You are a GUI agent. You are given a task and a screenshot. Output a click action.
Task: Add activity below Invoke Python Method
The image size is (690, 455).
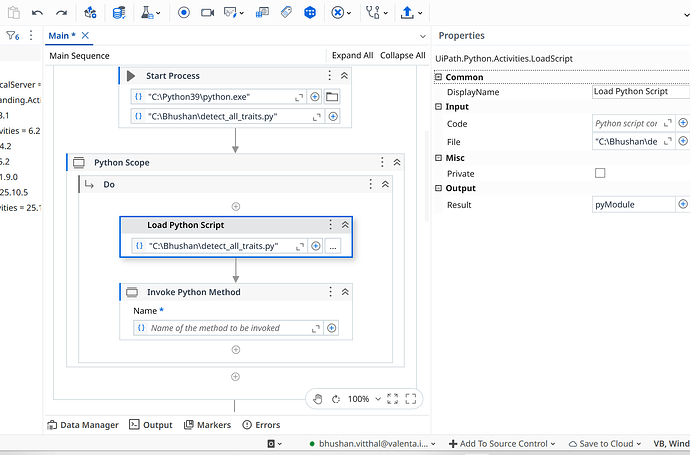236,349
